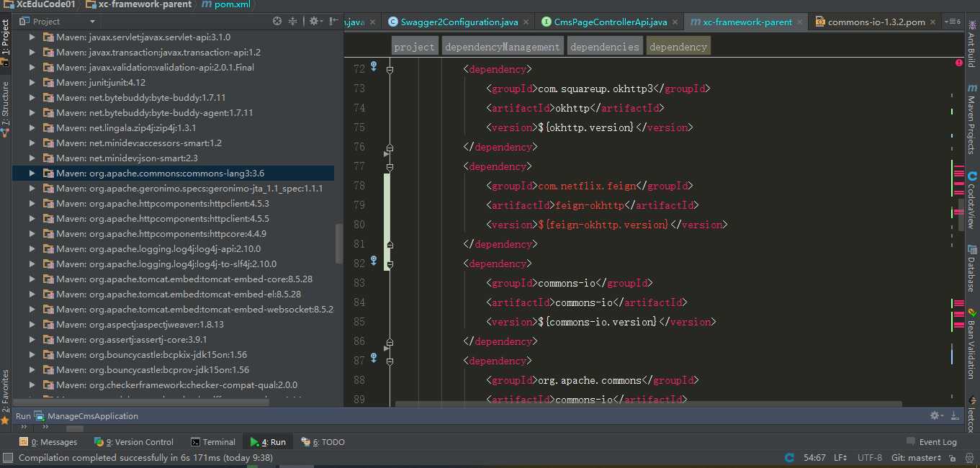Click the gutter override marker on line 72
The width and height of the screenshot is (980, 468).
click(373, 67)
